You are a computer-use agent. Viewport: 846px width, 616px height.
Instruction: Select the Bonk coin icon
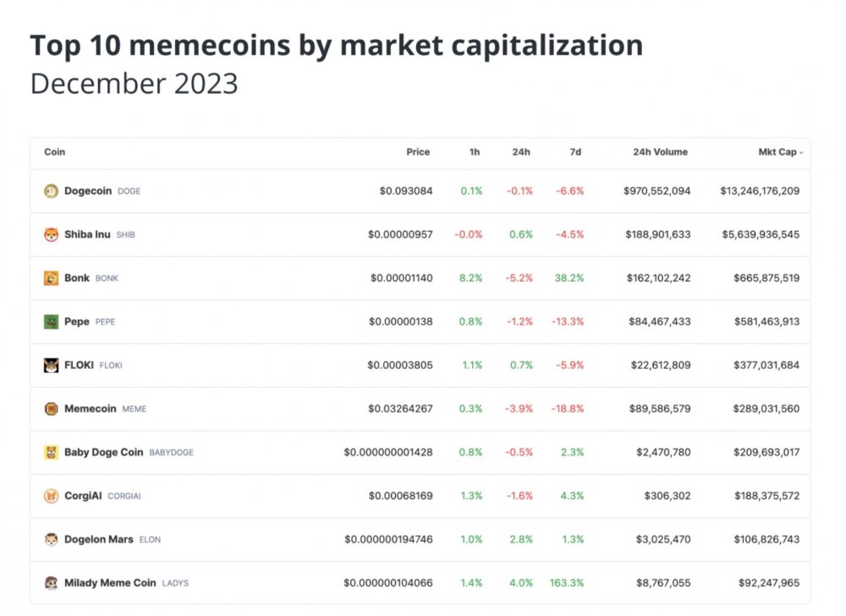[x=51, y=278]
